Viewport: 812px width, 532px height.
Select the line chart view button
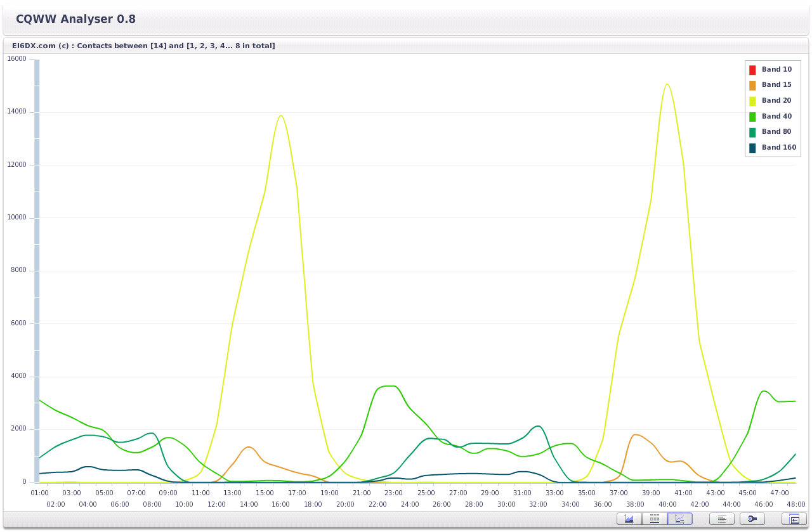tap(679, 519)
